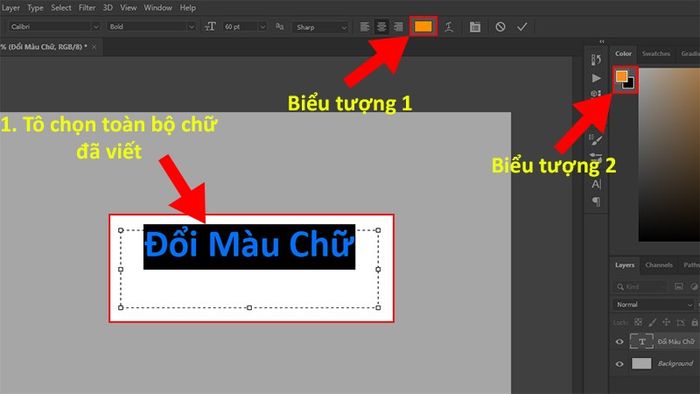The height and width of the screenshot is (394, 700).
Task: Open the Actions panel play icon
Action: pos(596,78)
